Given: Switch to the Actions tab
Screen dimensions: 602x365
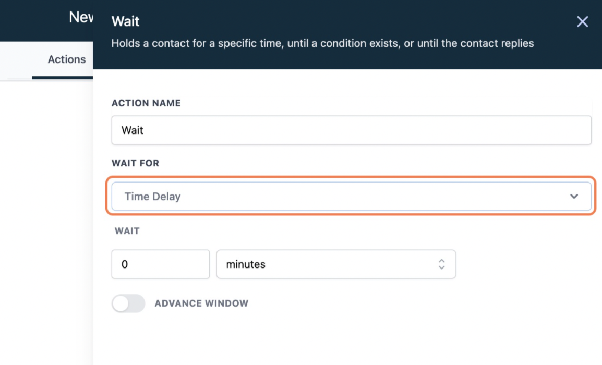Looking at the screenshot, I should click(67, 59).
